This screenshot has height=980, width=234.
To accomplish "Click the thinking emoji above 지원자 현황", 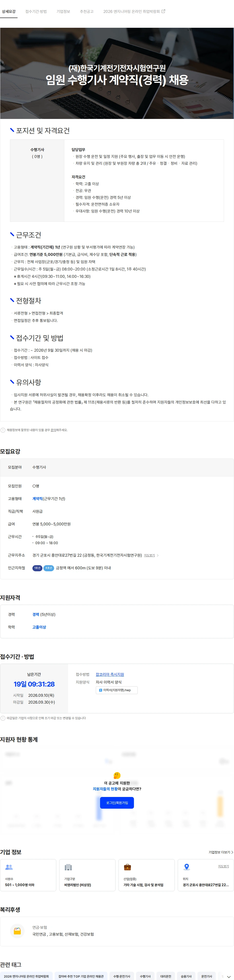I will click(117, 775).
